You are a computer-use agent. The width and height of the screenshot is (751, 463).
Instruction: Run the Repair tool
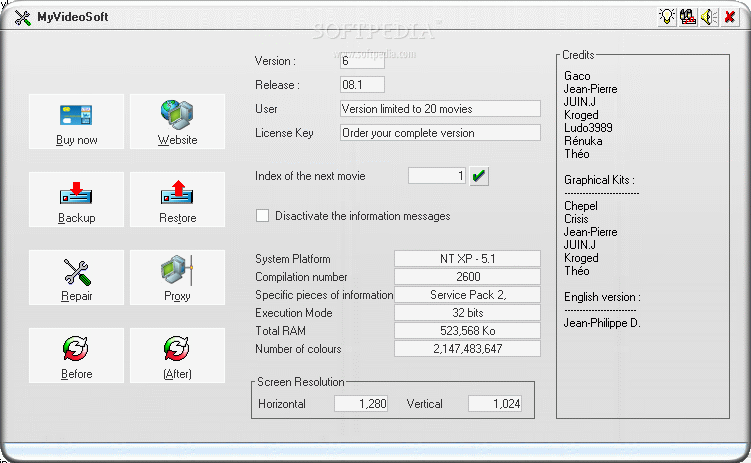(x=76, y=277)
